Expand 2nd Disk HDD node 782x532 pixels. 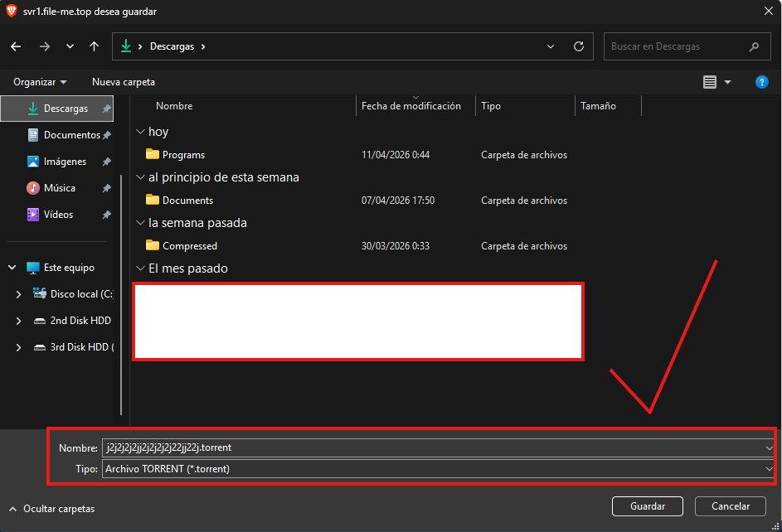18,321
